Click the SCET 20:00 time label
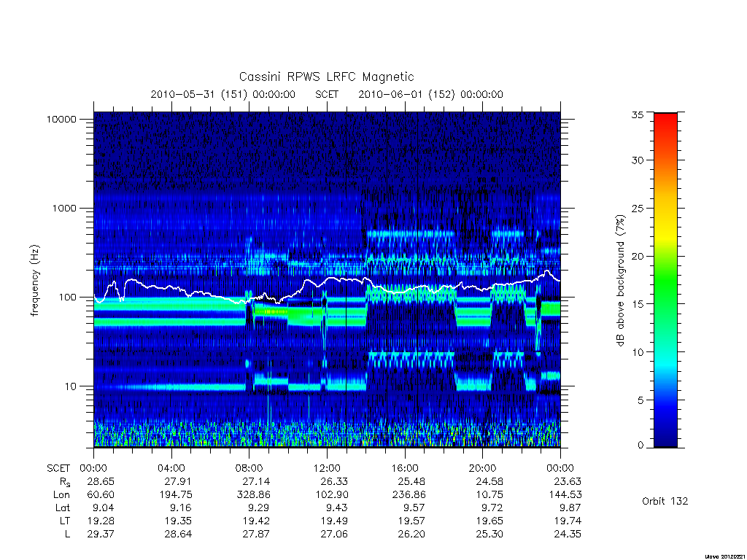Viewport: 747px width, 560px height. coord(482,468)
